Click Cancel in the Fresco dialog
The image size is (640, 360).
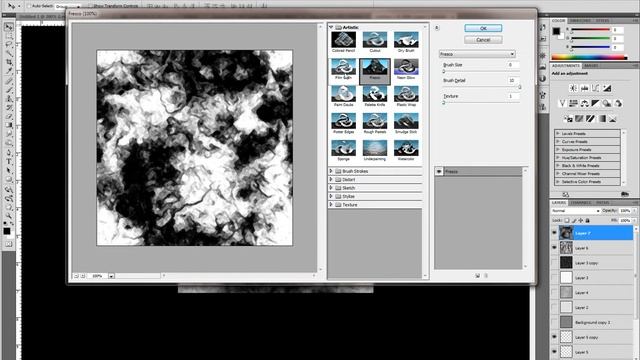(x=483, y=40)
